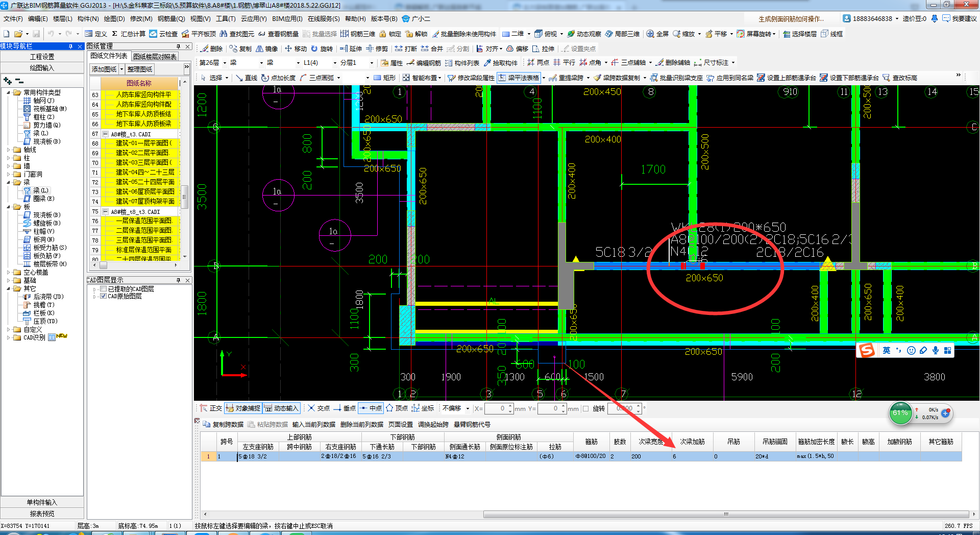Toggle 中点 midpoint snap
980x535 pixels.
point(371,408)
